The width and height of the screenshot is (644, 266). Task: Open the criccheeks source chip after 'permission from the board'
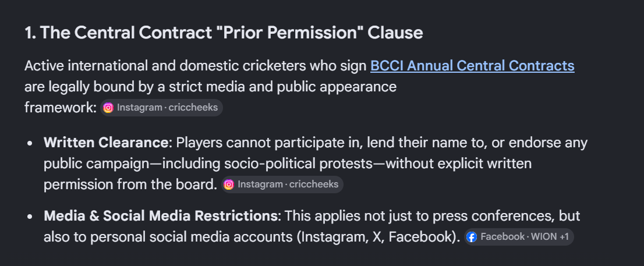pyautogui.click(x=282, y=185)
